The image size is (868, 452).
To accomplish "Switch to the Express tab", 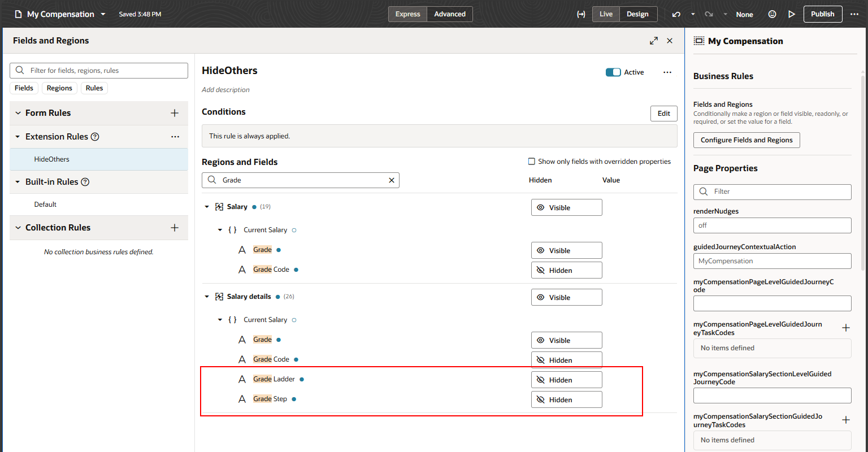I will point(407,14).
